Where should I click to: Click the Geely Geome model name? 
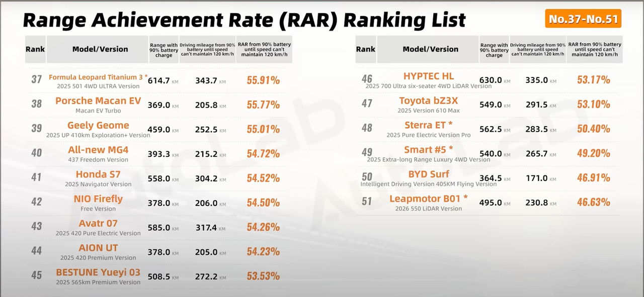98,125
